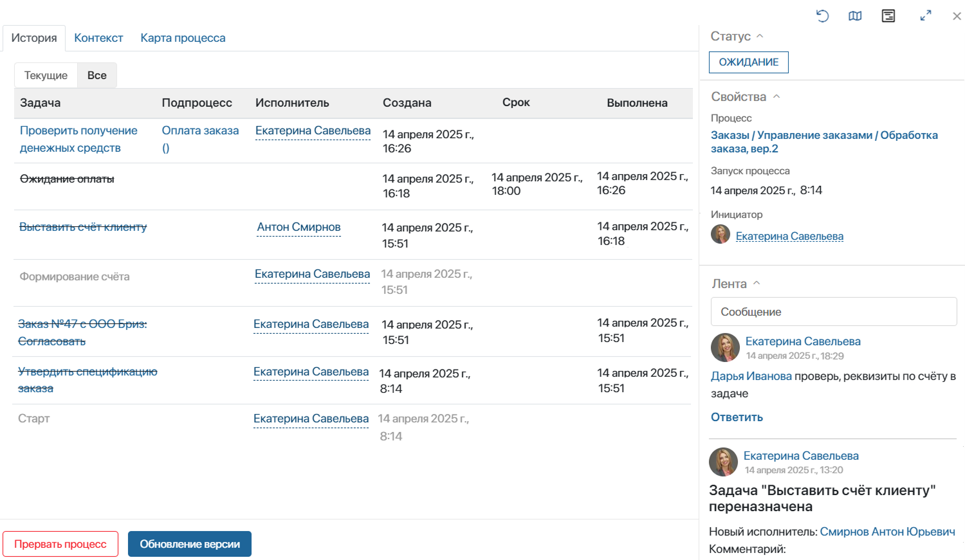Click the author name on the 18:29 feed message
Viewport: 965px width, 560px height.
[x=803, y=341]
